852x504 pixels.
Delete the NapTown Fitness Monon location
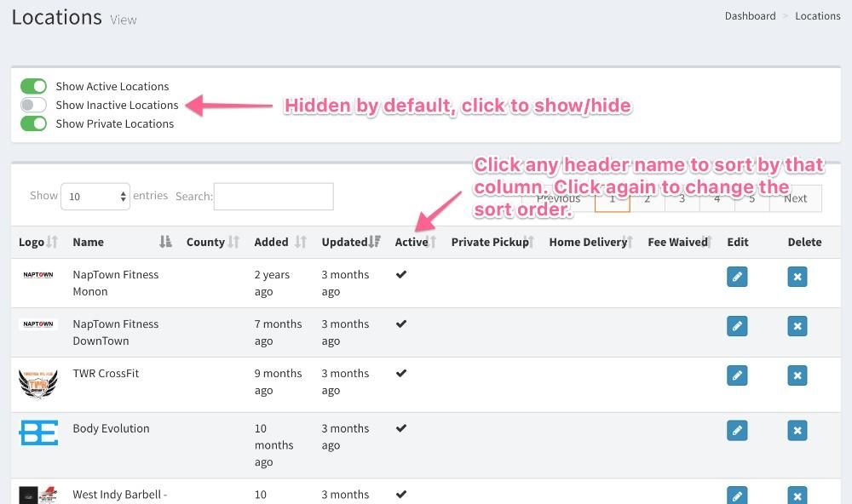point(797,277)
